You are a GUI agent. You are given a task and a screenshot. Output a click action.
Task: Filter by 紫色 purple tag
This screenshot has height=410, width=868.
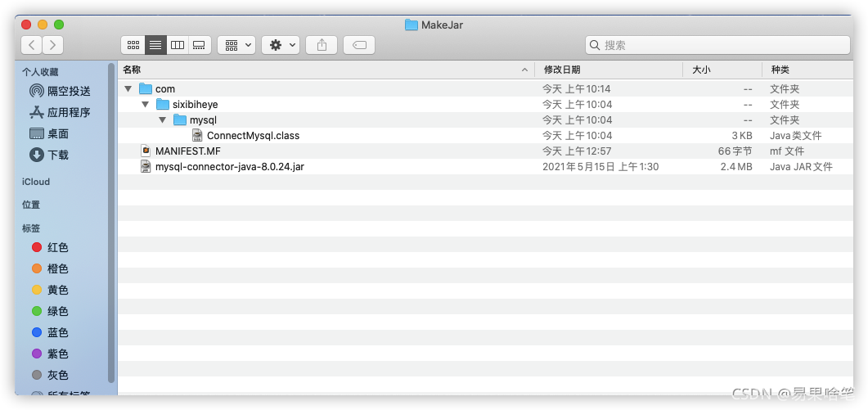(x=50, y=354)
